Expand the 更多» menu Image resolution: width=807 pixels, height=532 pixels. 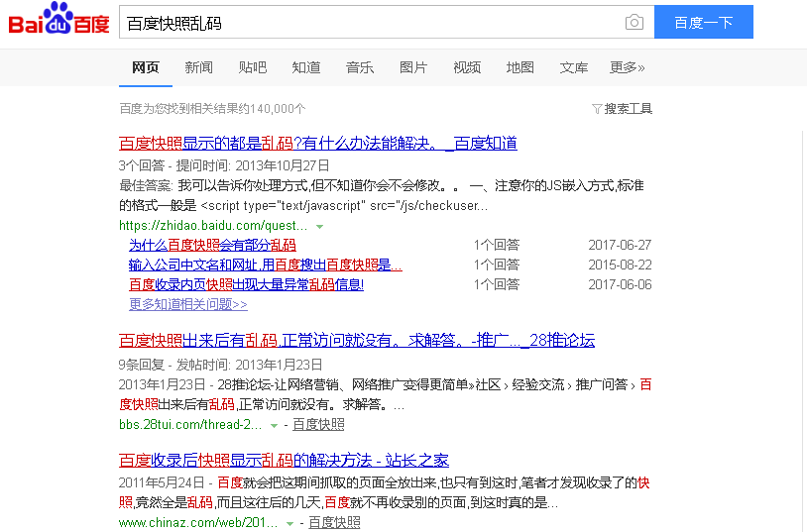click(627, 67)
